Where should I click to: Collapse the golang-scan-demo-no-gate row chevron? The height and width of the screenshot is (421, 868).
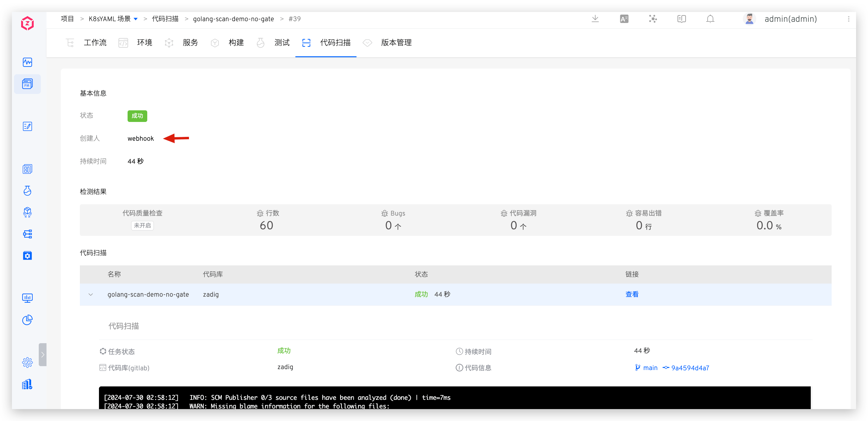[91, 294]
